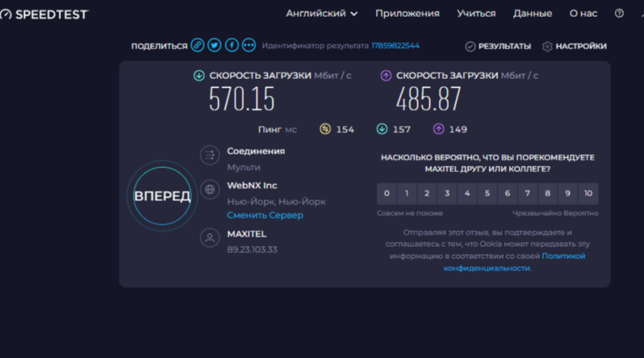
Task: Open the Приложения menu
Action: click(x=407, y=14)
